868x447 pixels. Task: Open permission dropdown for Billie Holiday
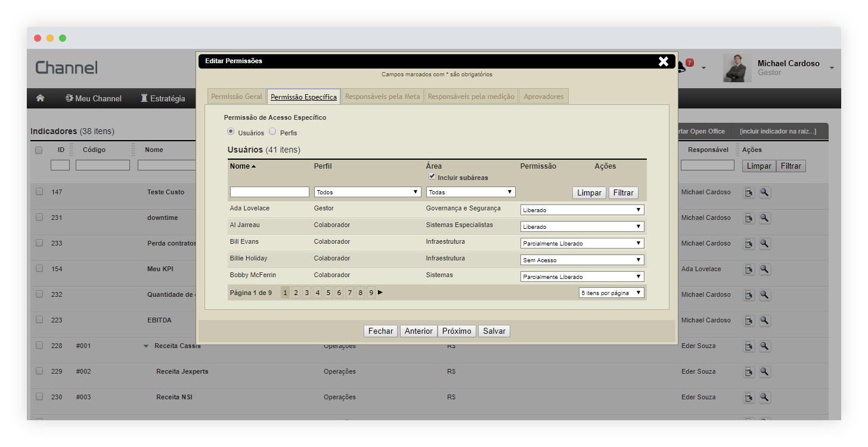pos(582,260)
